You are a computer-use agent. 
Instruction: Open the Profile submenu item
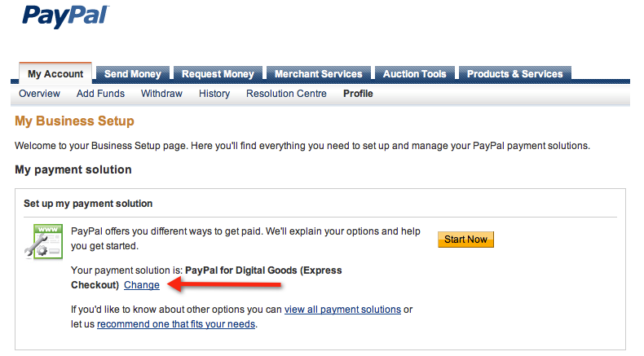[358, 94]
